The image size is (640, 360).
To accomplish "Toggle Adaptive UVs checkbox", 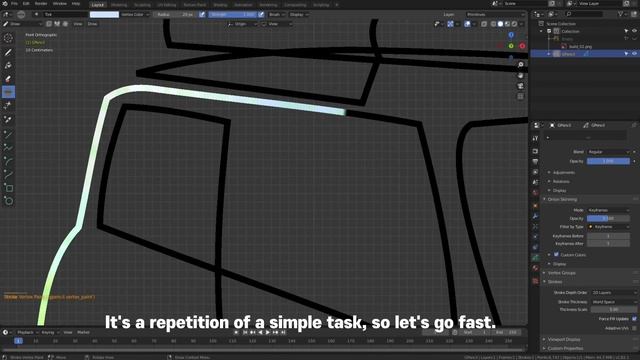I will (634, 328).
